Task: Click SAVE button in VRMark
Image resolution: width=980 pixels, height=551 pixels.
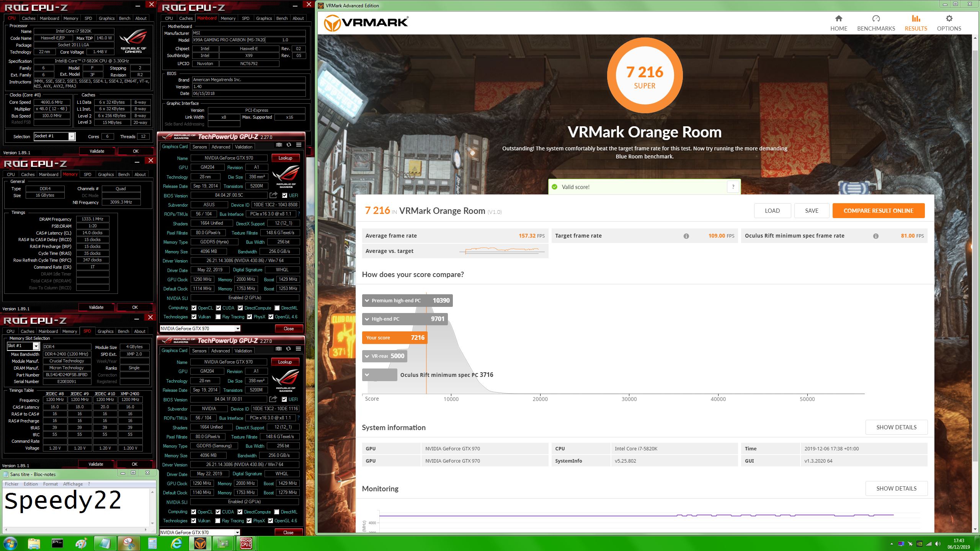Action: click(x=812, y=211)
